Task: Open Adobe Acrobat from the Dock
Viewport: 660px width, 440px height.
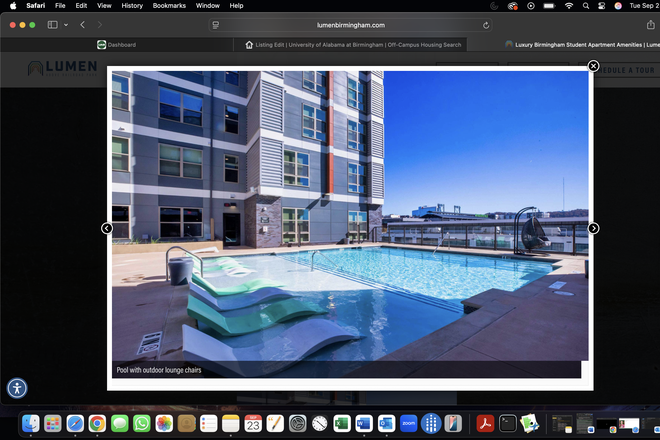Action: [x=485, y=424]
